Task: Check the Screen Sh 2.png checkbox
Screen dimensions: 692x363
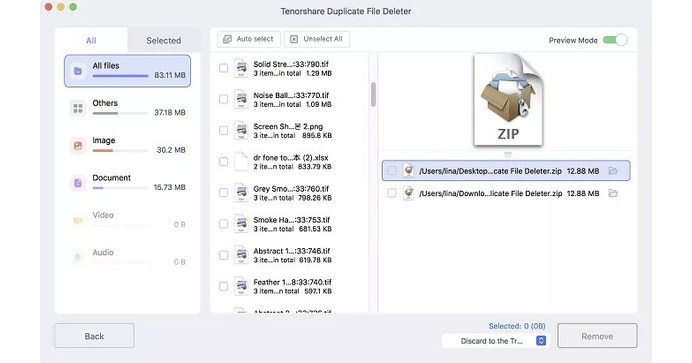Action: [224, 131]
